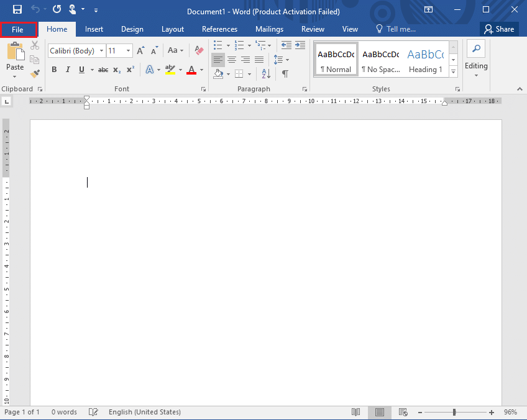Viewport: 527px width, 420px height.
Task: Apply subscript formatting
Action: coord(116,70)
